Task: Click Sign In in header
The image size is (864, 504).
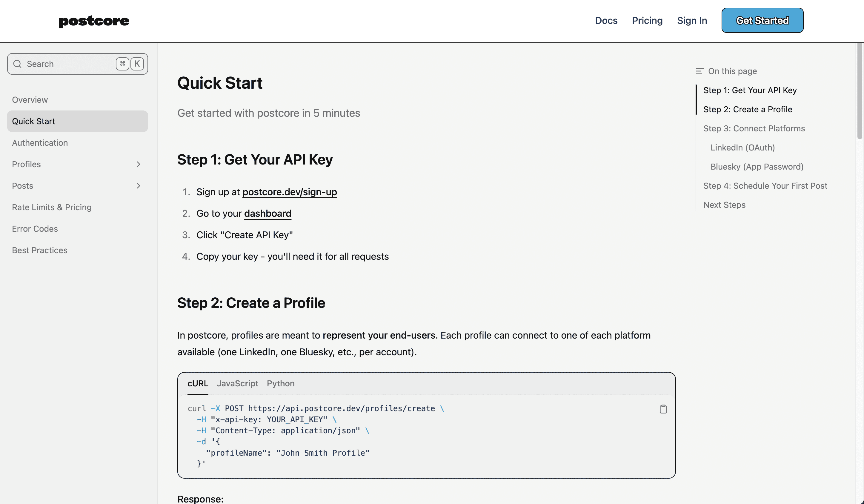Action: (692, 21)
